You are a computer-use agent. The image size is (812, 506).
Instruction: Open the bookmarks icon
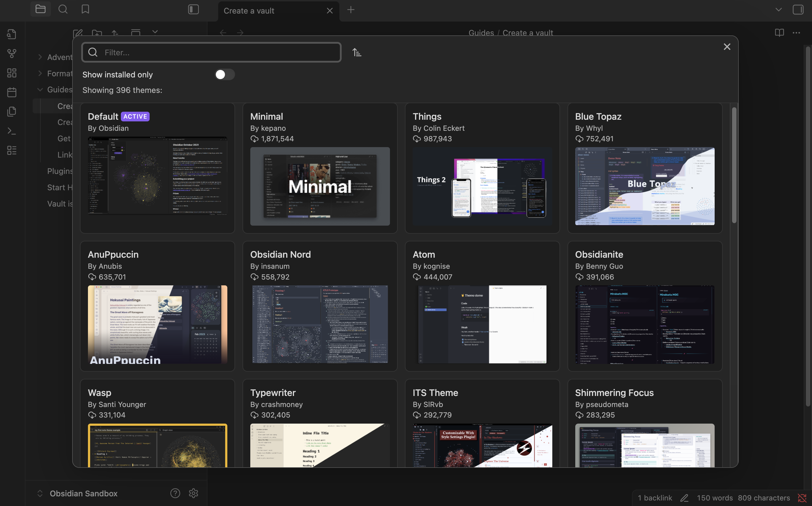[x=85, y=9]
